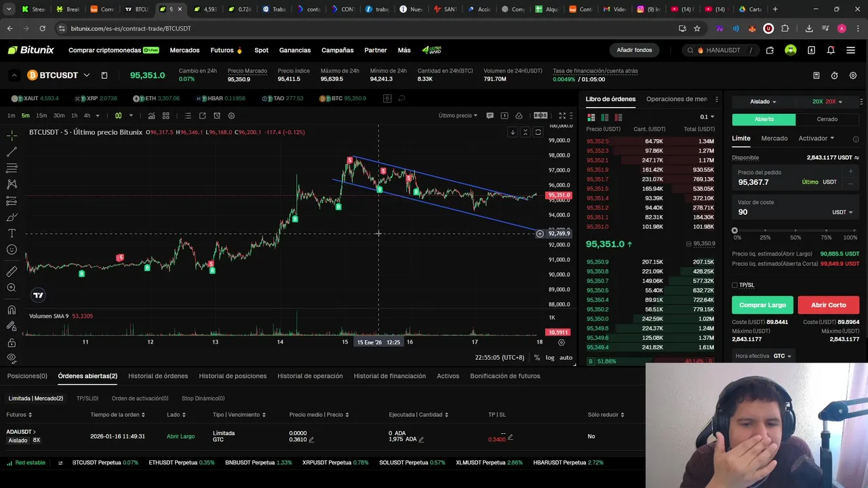Open chart settings gear in toolbar

click(231, 116)
